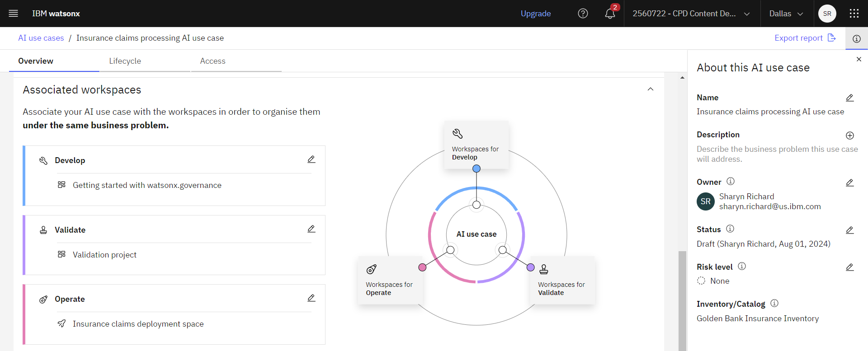
Task: Click the Operate icon in card
Action: coord(43,300)
